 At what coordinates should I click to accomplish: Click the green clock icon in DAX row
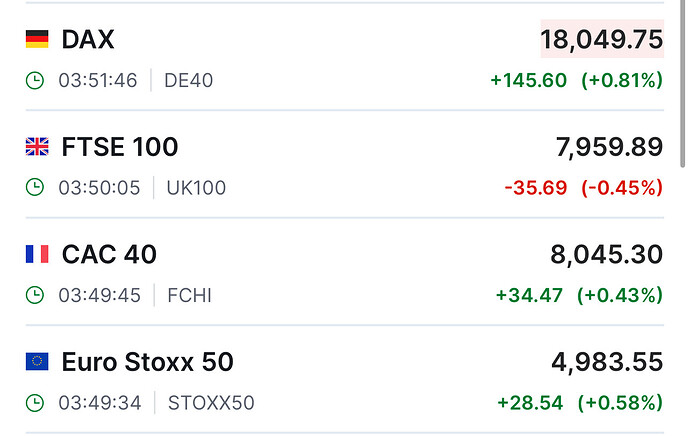[x=35, y=81]
